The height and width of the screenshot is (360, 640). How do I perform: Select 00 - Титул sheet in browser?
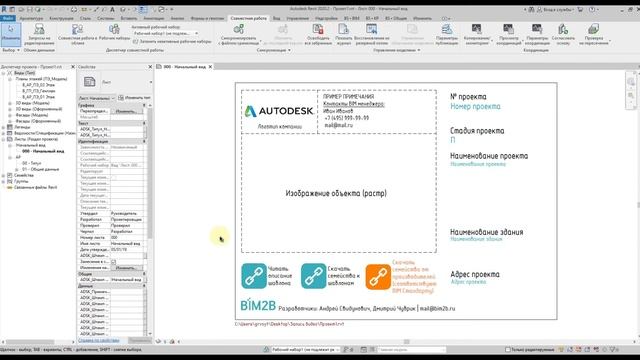(x=31, y=163)
